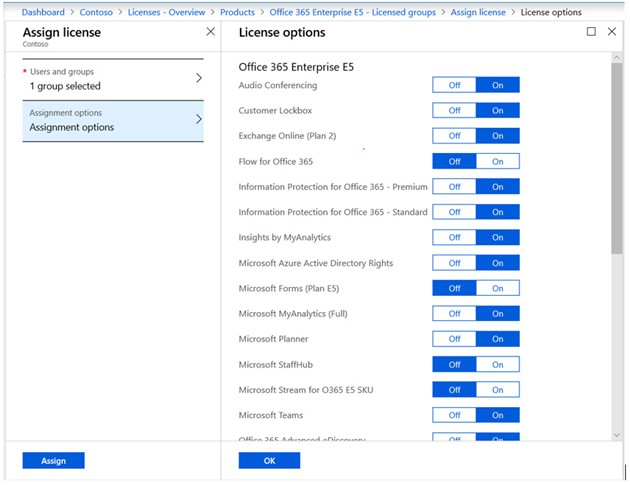Close the Assign license panel
This screenshot has width=630, height=485.
211,32
